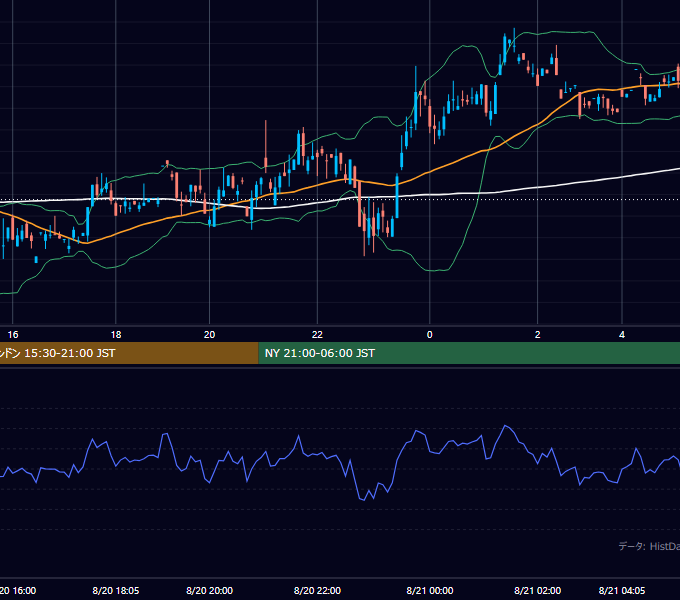This screenshot has height=600, width=680.
Task: Select the 8/21 00:00 time label
Action: click(430, 590)
